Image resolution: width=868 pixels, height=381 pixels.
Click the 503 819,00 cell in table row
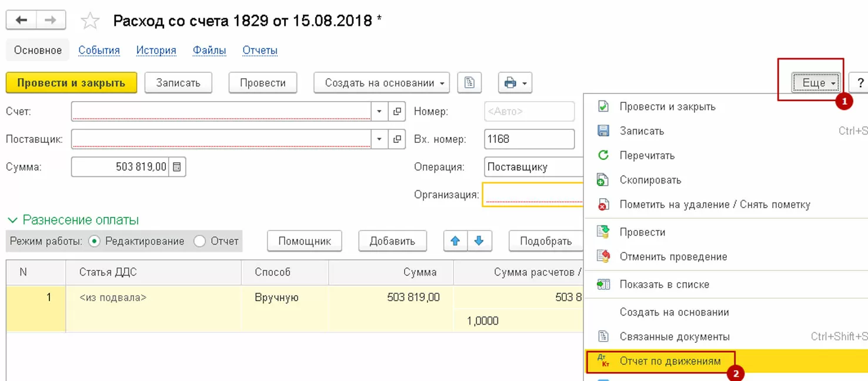pyautogui.click(x=391, y=298)
